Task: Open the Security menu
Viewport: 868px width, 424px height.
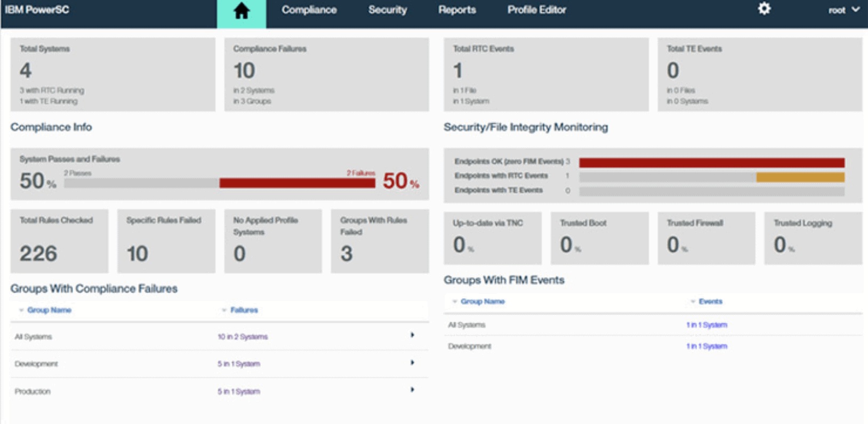Action: coord(388,10)
